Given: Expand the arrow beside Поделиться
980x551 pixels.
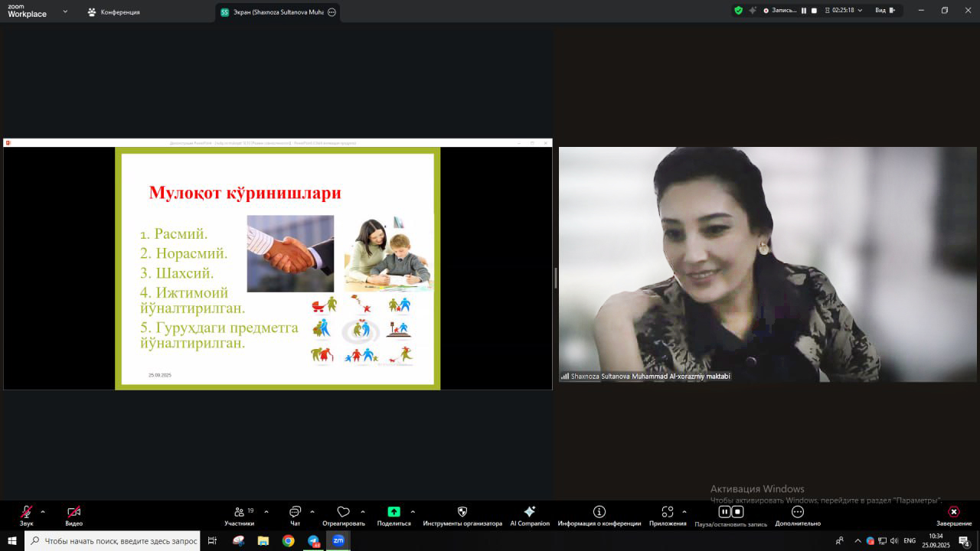Looking at the screenshot, I should point(413,512).
